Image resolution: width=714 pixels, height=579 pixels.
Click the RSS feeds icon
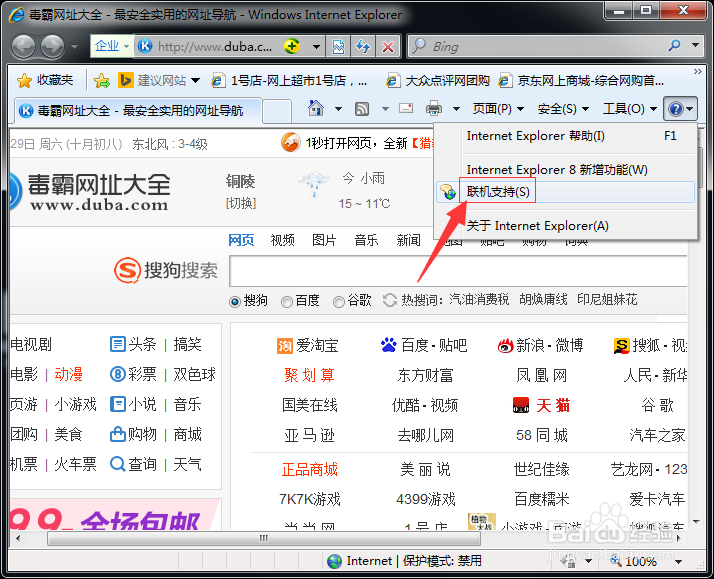tap(362, 109)
